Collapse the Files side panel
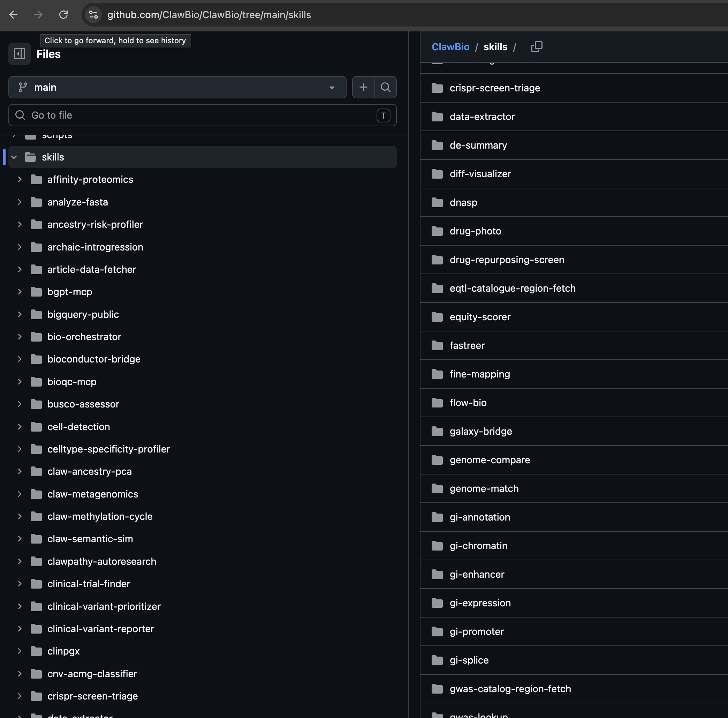 pos(20,54)
